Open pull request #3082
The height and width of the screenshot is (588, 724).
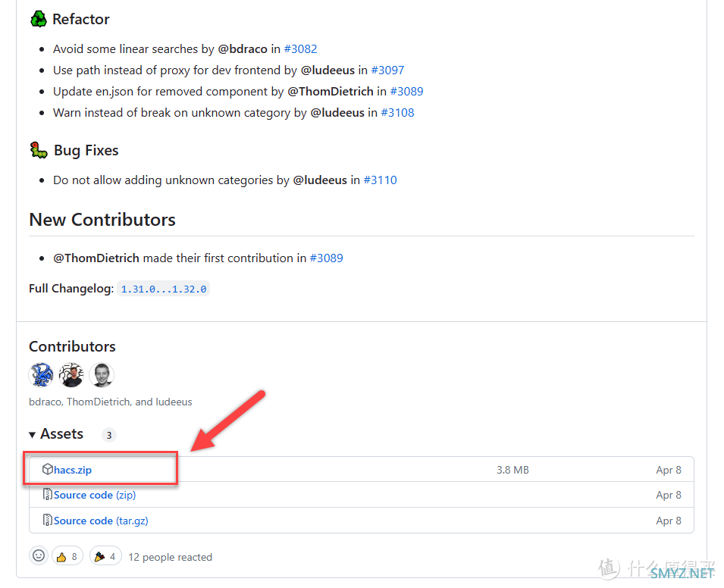tap(300, 49)
